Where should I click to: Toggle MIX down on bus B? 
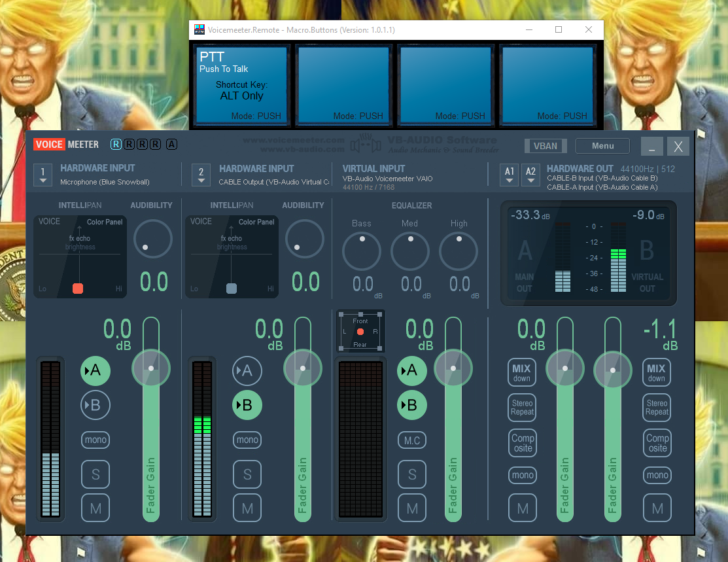[x=657, y=372]
